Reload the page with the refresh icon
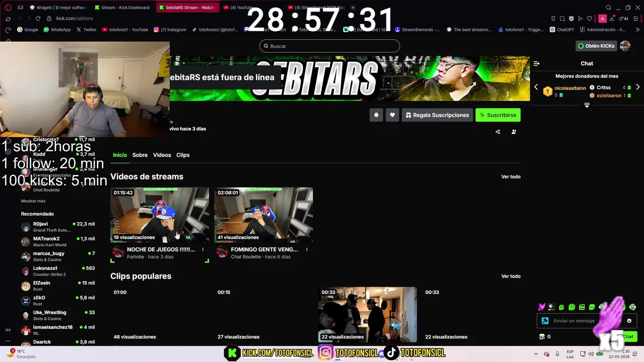Image resolution: width=644 pixels, height=362 pixels. tap(38, 19)
